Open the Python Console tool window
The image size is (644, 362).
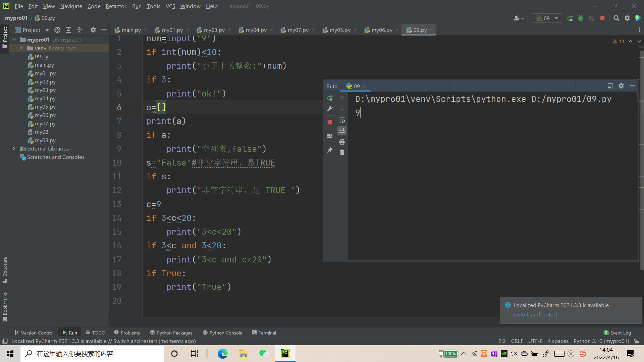click(x=222, y=333)
